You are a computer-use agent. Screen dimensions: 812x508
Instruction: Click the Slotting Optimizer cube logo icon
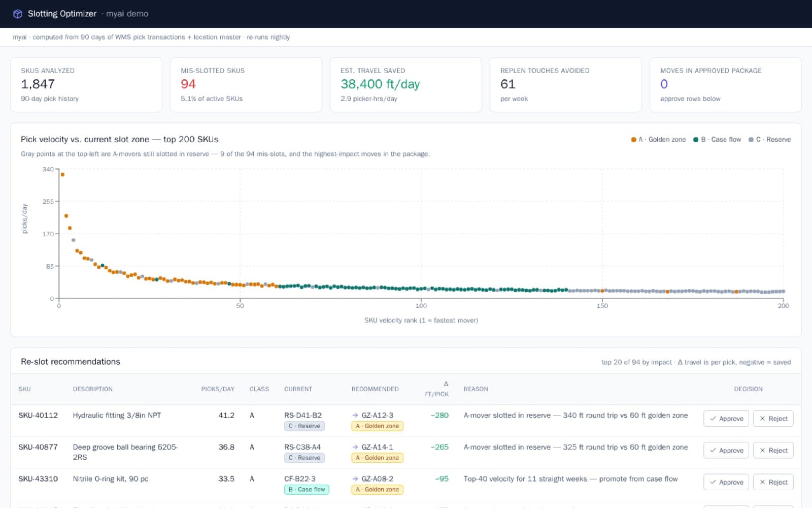[x=18, y=14]
